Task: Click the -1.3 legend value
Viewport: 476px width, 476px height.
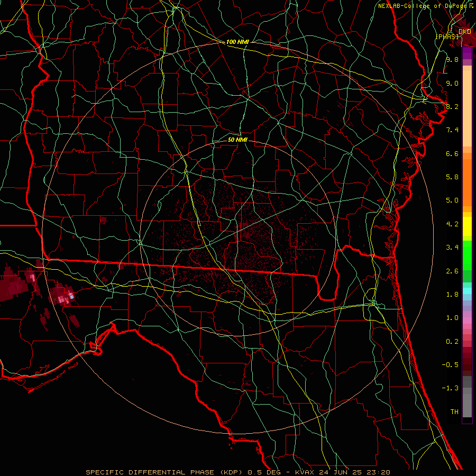Action: pos(450,388)
